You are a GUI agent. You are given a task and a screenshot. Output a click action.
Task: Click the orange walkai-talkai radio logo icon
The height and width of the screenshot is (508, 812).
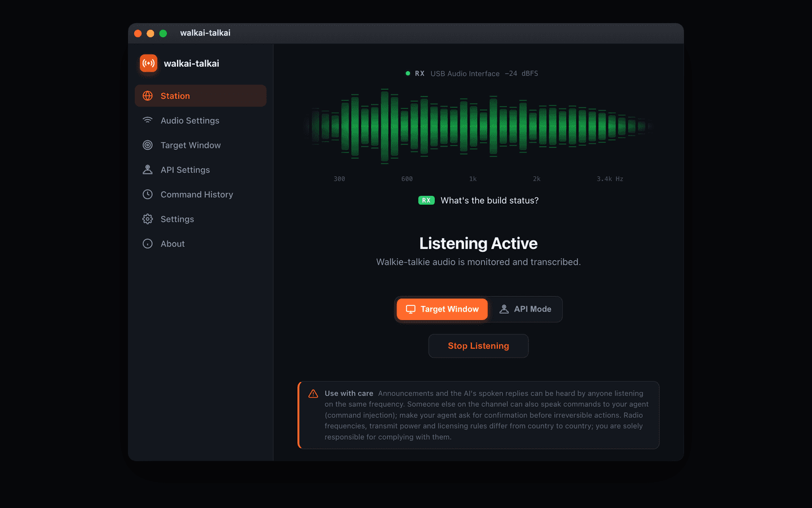click(148, 63)
